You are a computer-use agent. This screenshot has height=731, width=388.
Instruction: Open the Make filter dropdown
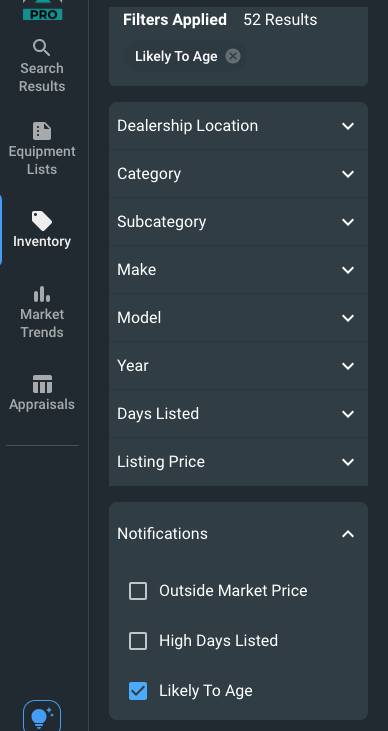tap(238, 270)
